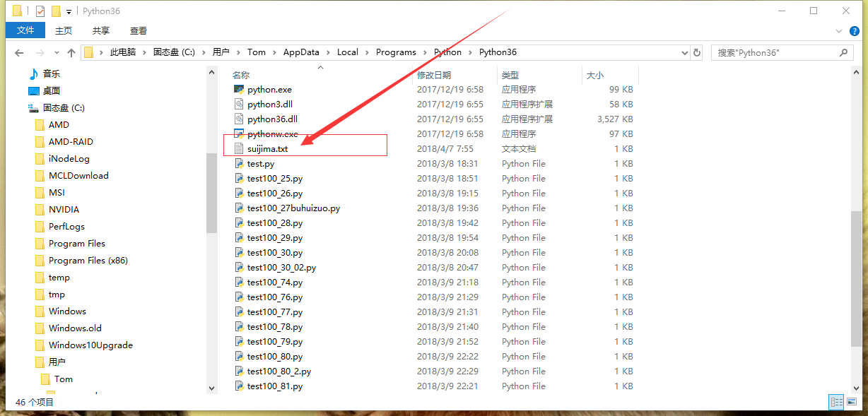Go forward with the forward arrow
The image size is (868, 416).
40,53
